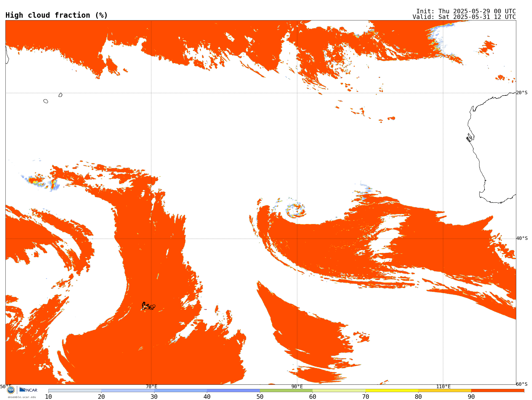The width and height of the screenshot is (532, 400).
Task: Click the colorbar tick label 30
Action: (x=154, y=397)
